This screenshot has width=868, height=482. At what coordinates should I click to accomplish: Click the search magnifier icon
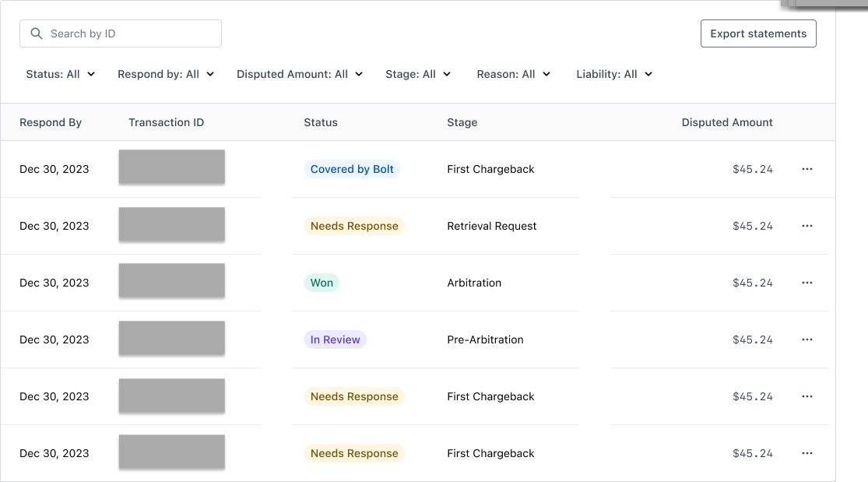37,33
